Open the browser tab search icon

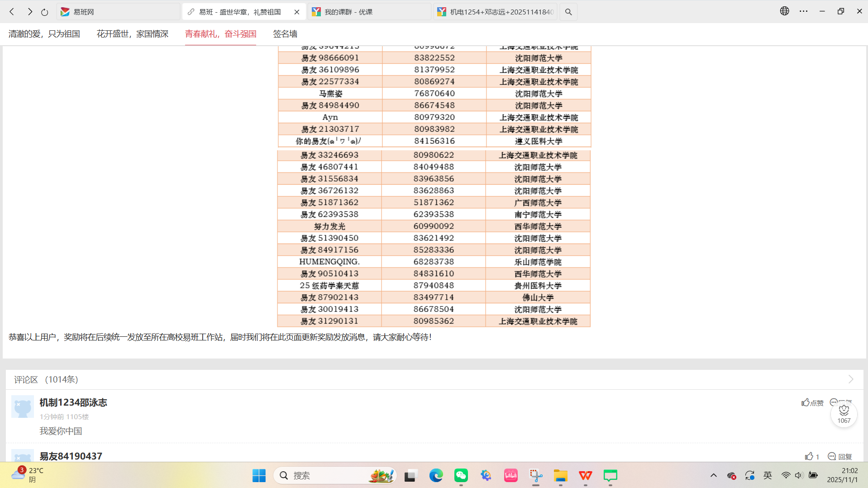pos(568,12)
